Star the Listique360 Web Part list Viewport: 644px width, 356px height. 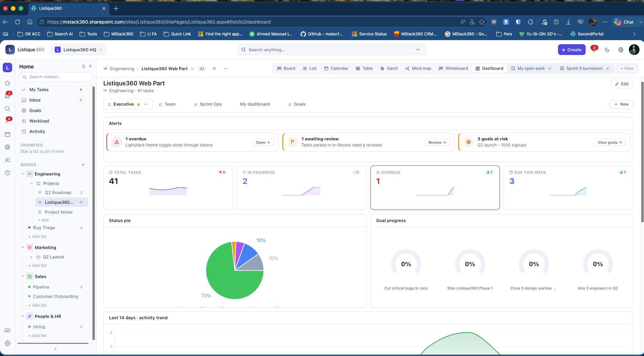pyautogui.click(x=214, y=69)
